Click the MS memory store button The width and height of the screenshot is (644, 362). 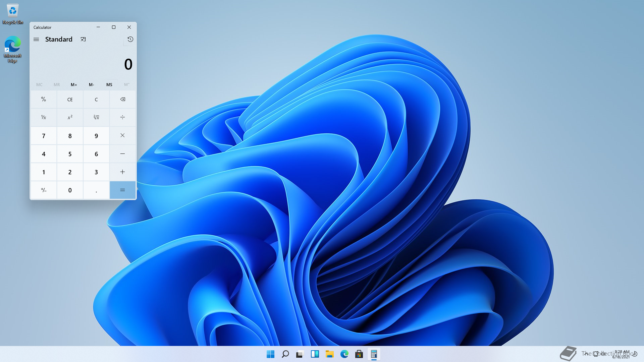[109, 85]
